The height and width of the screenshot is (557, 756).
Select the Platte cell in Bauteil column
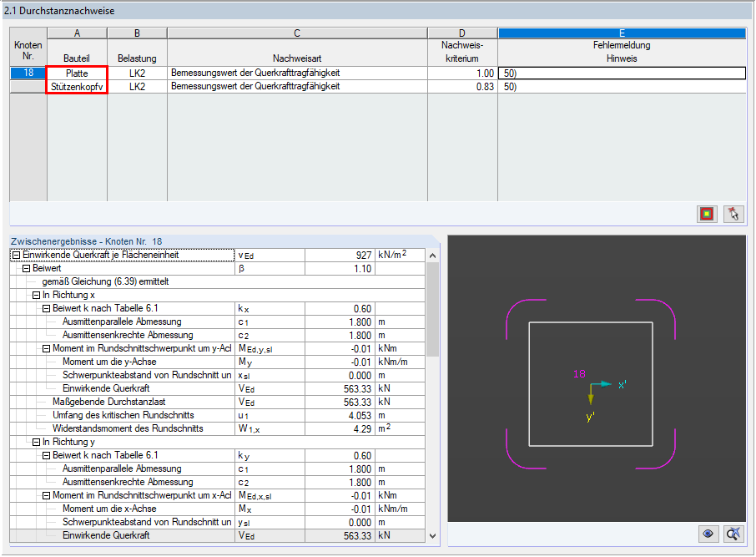pos(77,73)
